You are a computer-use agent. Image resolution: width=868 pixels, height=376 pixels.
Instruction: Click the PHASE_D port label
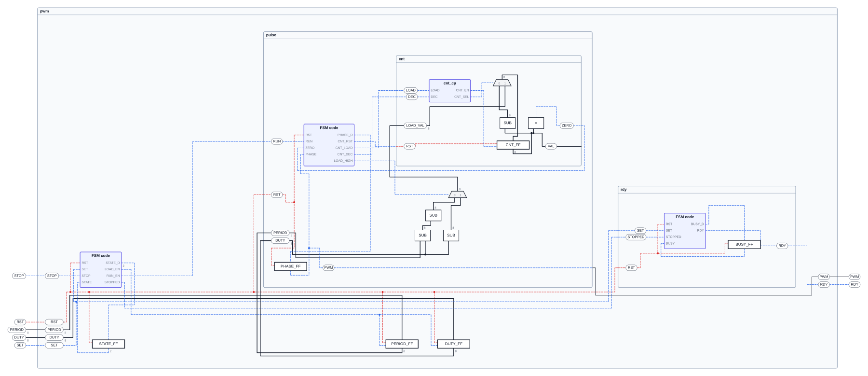click(x=345, y=135)
